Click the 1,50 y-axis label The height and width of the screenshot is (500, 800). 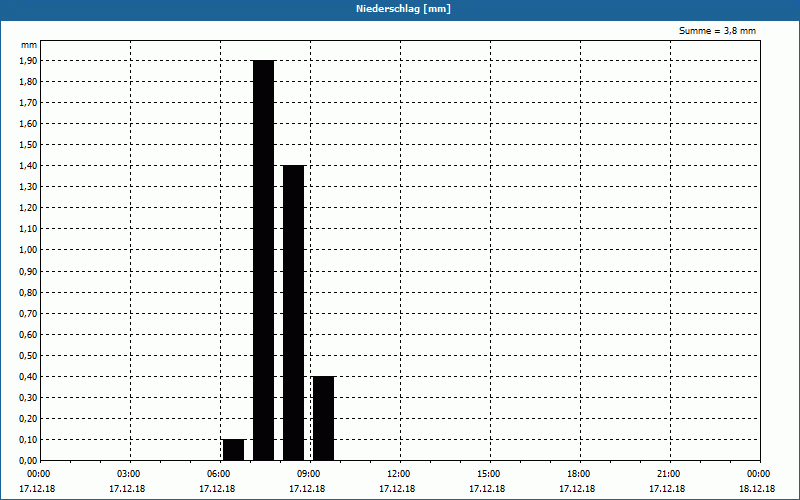click(29, 145)
